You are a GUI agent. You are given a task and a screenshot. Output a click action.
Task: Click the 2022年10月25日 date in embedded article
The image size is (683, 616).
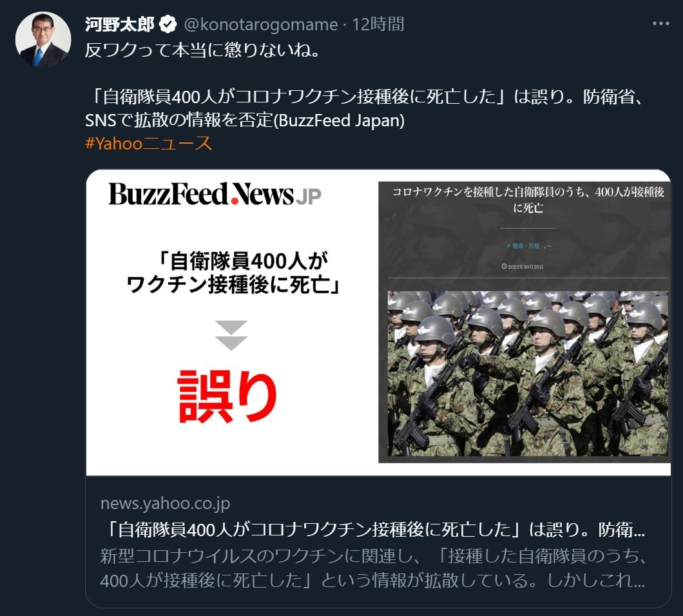[523, 266]
